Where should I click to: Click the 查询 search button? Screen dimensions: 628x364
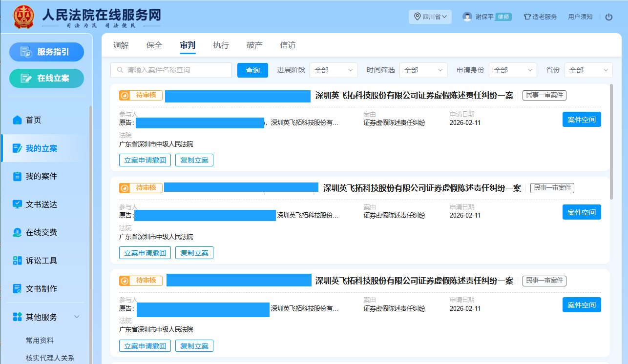click(x=252, y=70)
